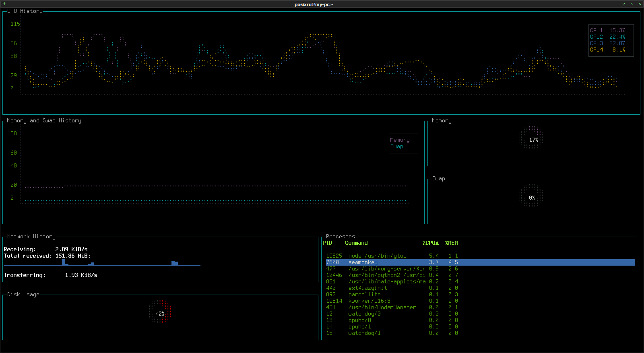Click the CPU History panel title
644x353 pixels.
[25, 11]
